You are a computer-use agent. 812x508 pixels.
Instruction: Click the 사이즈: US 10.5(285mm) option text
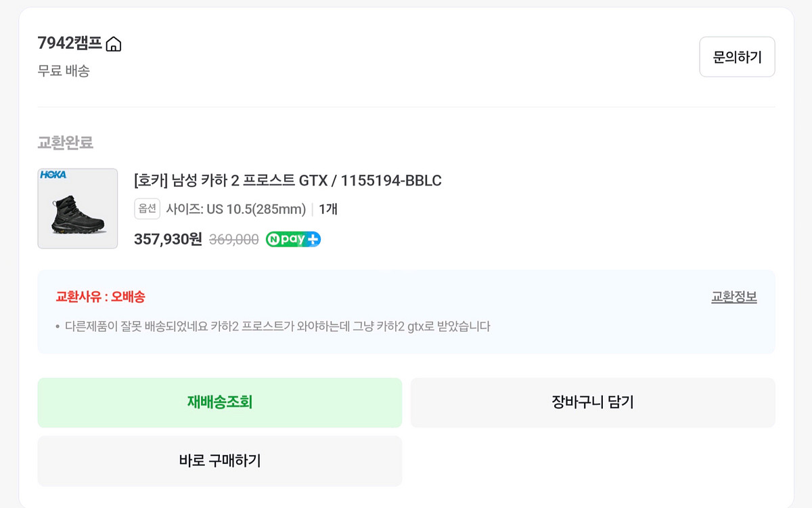(x=236, y=209)
